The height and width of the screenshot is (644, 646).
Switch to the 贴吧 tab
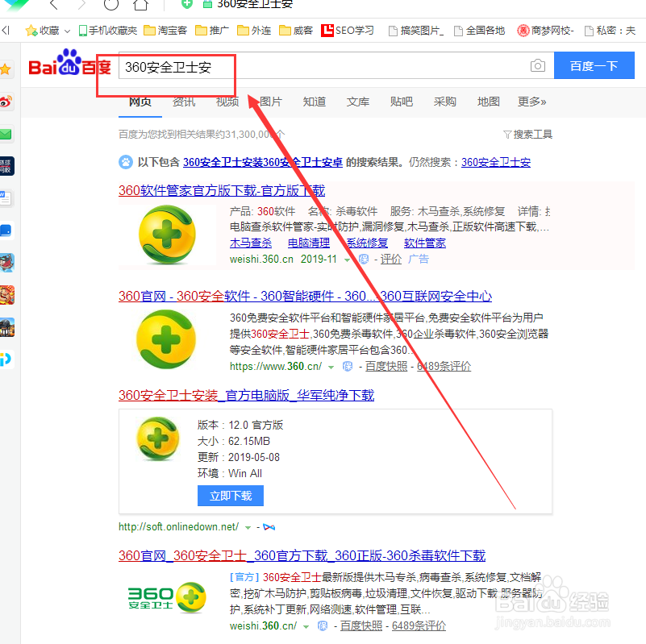coord(402,102)
